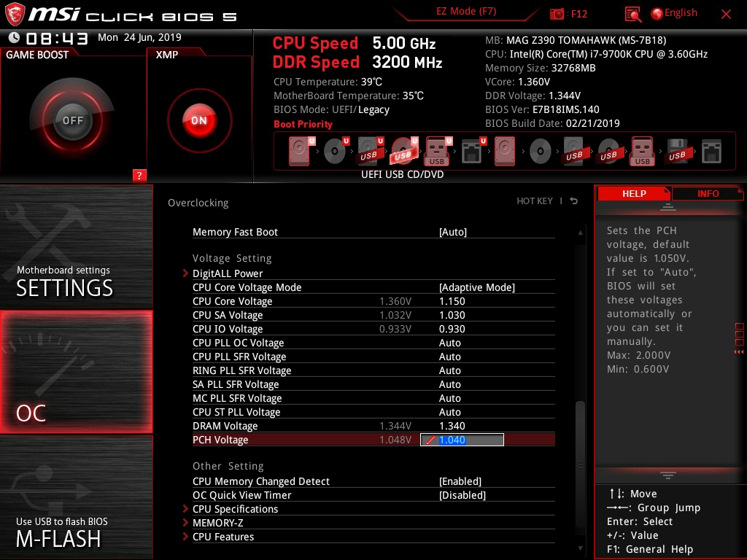Open M-FLASH USB BIOS flashing section
The height and width of the screenshot is (560, 747).
[x=76, y=497]
